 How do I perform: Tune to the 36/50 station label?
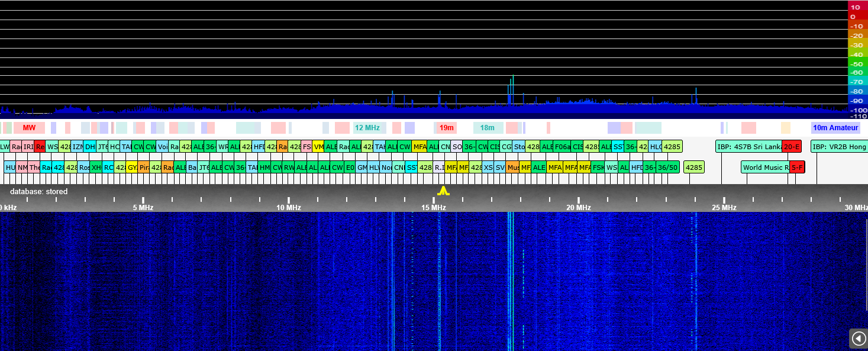pyautogui.click(x=667, y=168)
